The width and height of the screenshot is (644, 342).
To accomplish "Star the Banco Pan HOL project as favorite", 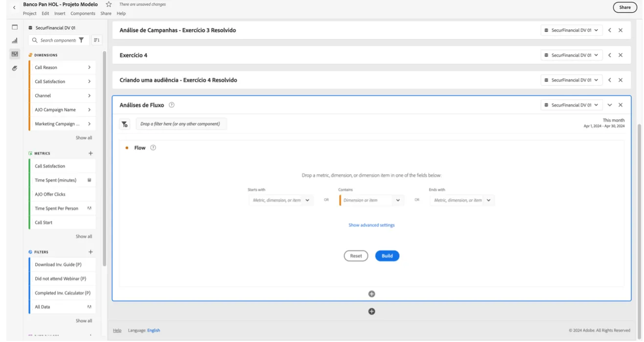I will [109, 4].
